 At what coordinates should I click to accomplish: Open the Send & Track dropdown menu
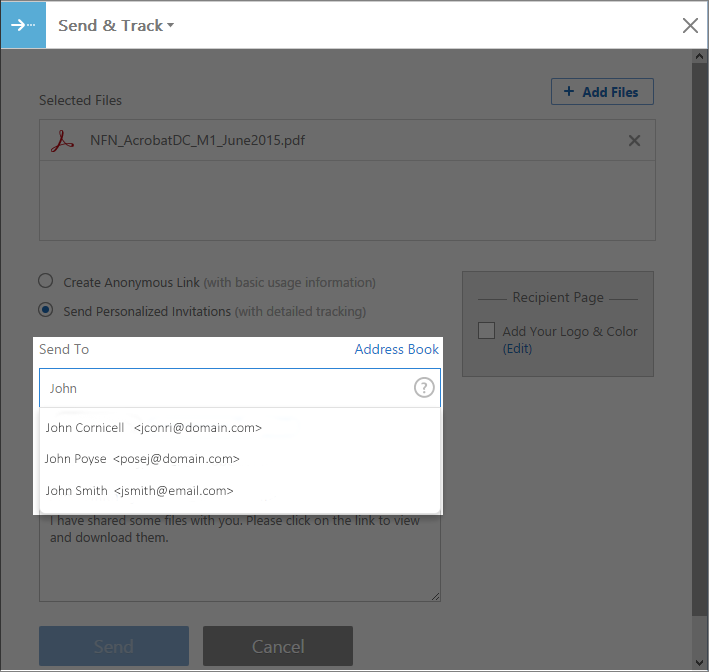point(116,25)
